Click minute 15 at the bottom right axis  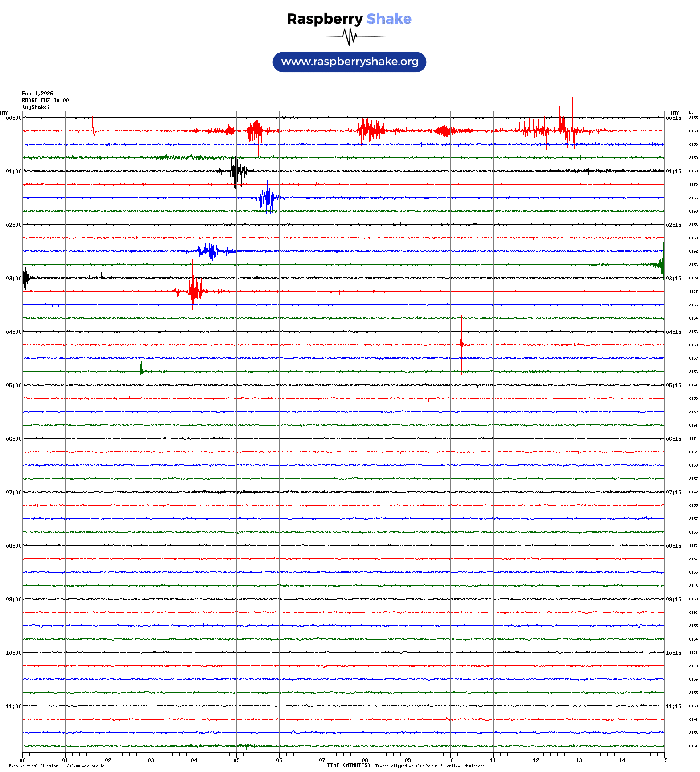664,760
